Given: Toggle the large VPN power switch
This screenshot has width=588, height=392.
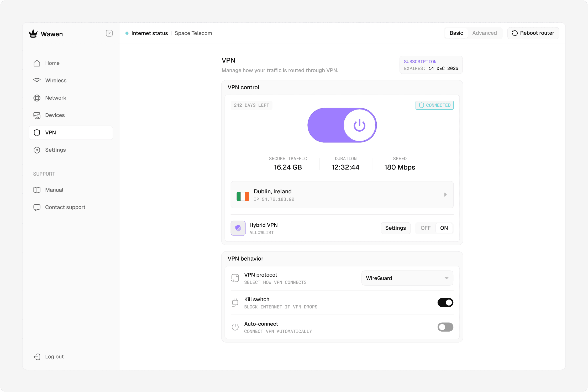Looking at the screenshot, I should click(342, 125).
